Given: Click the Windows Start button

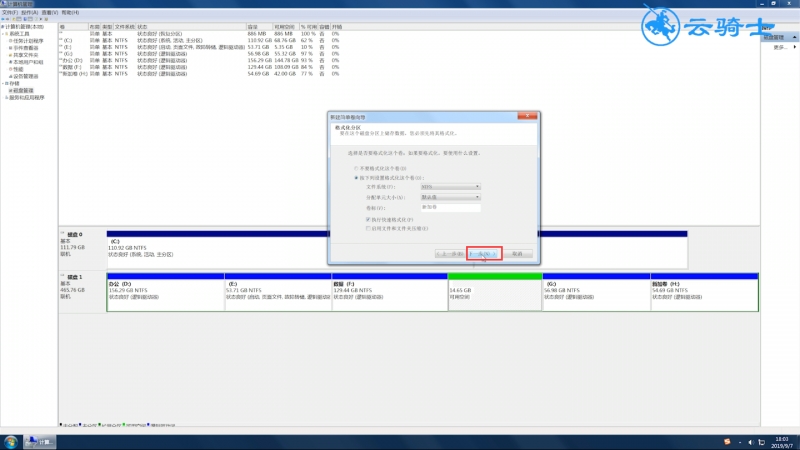Looking at the screenshot, I should point(10,441).
